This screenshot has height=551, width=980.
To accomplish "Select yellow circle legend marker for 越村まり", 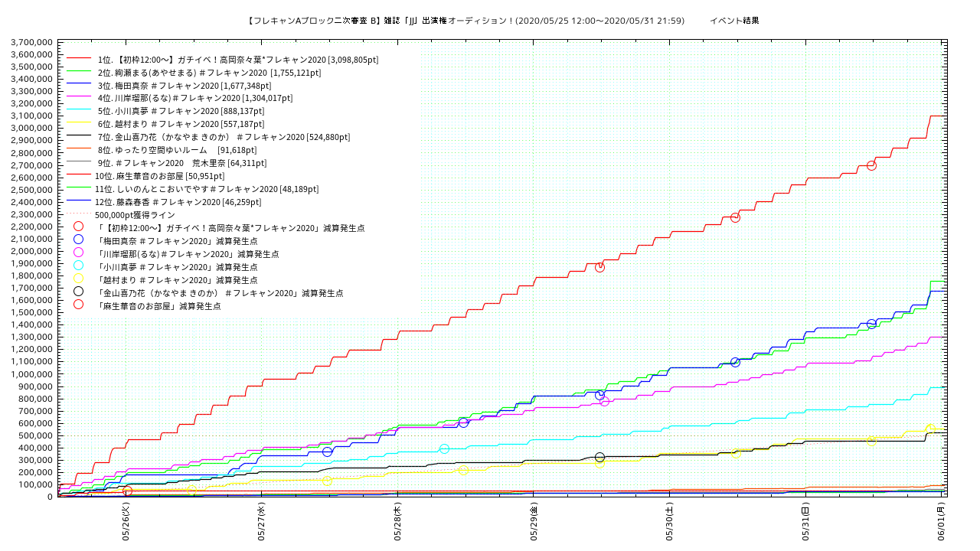I will pos(78,279).
